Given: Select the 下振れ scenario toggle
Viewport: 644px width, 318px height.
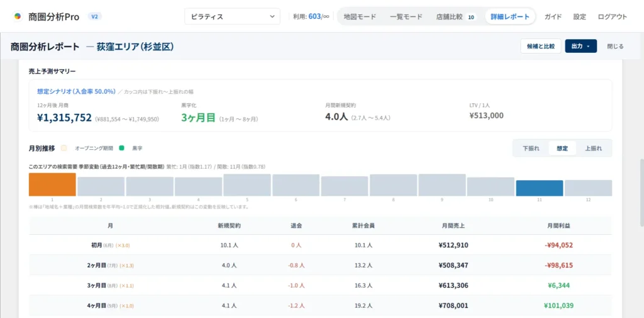Looking at the screenshot, I should click(x=531, y=149).
